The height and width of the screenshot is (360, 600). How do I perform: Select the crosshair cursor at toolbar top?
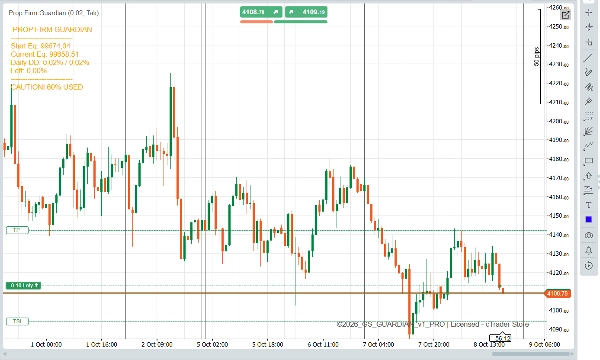[589, 13]
